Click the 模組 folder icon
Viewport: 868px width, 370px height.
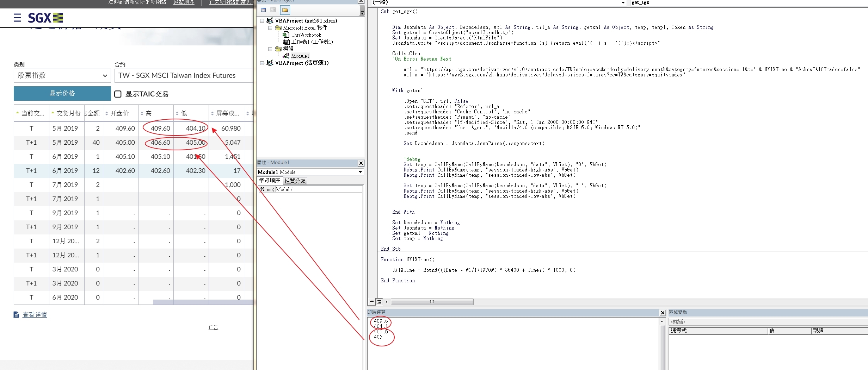278,49
